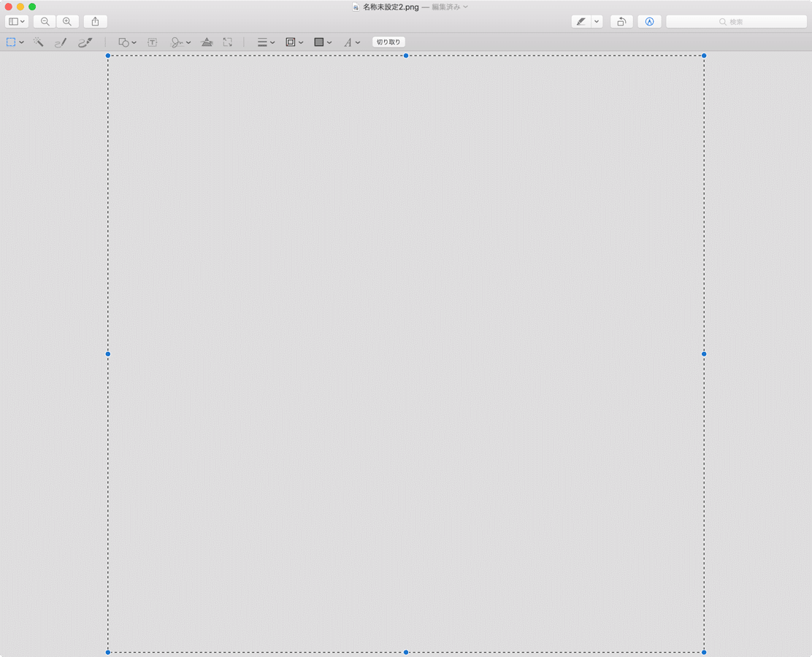Click the top-right selection handle
Image resolution: width=812 pixels, height=657 pixels.
(704, 55)
